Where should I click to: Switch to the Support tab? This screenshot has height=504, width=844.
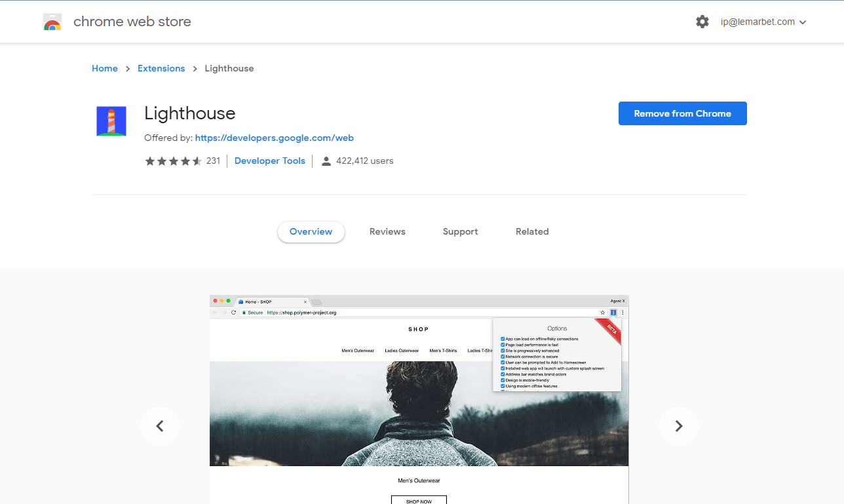461,231
